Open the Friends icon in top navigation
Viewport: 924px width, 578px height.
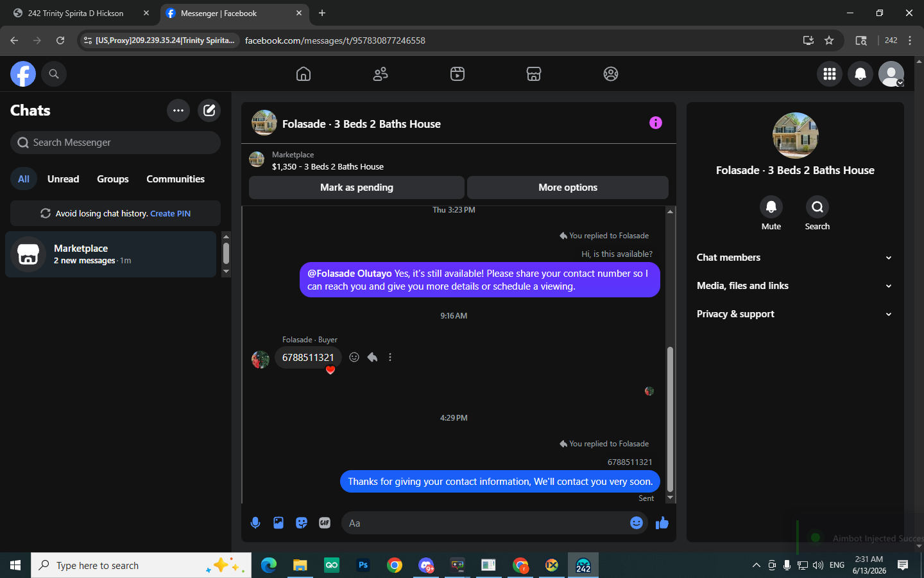381,74
